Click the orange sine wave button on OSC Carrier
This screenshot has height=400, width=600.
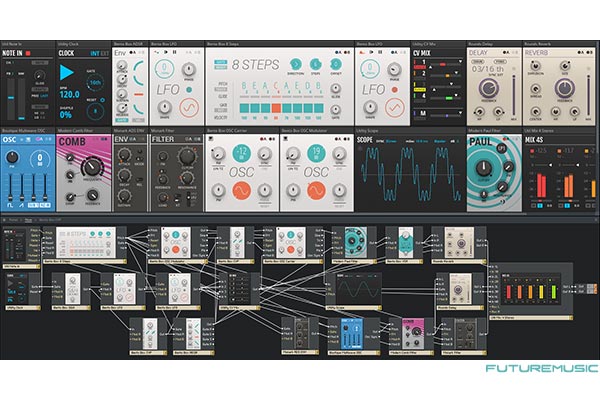pyautogui.click(x=242, y=190)
